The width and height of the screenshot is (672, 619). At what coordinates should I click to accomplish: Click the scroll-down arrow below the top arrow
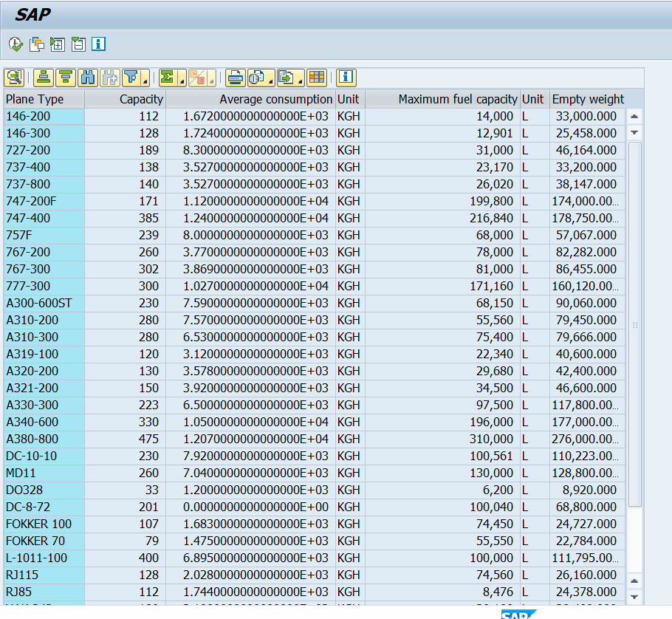(x=635, y=132)
